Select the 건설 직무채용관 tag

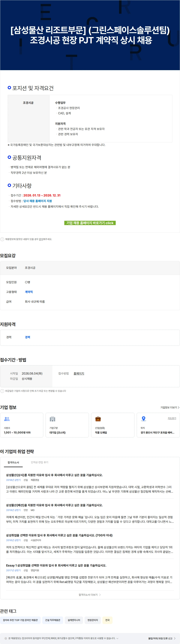pyautogui.click(x=53, y=620)
